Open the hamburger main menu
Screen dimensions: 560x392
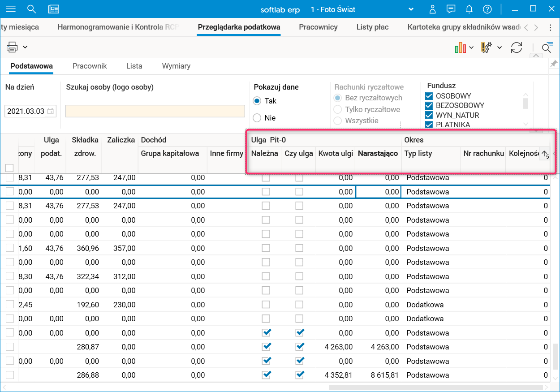coord(10,9)
